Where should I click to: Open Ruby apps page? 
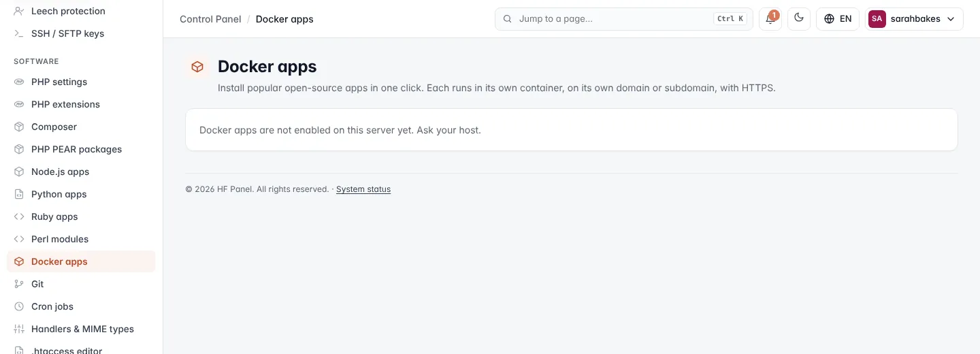[x=81, y=216]
